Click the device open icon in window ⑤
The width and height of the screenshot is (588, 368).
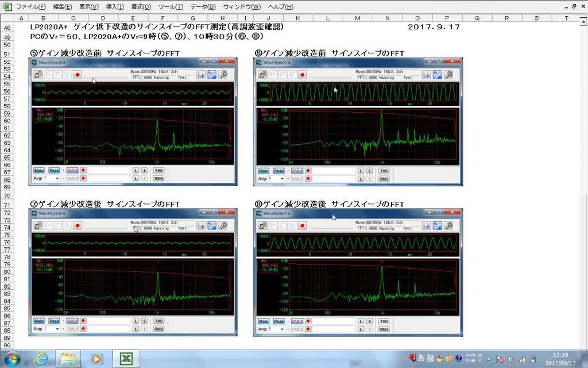point(38,75)
